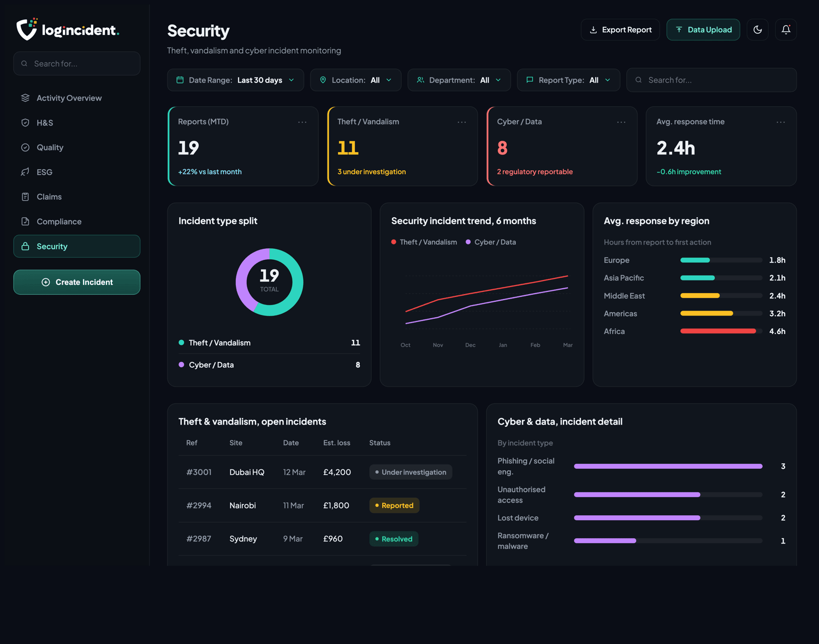Click the Under investigation status badge
The height and width of the screenshot is (644, 819).
pyautogui.click(x=411, y=472)
